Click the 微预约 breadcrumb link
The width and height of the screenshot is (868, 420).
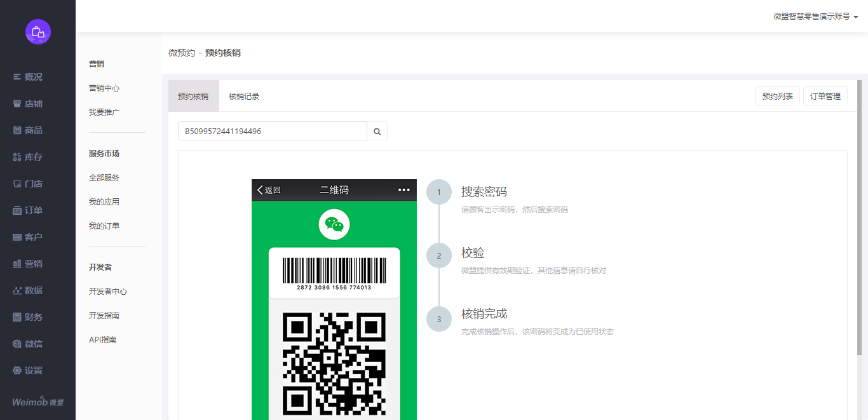click(182, 53)
